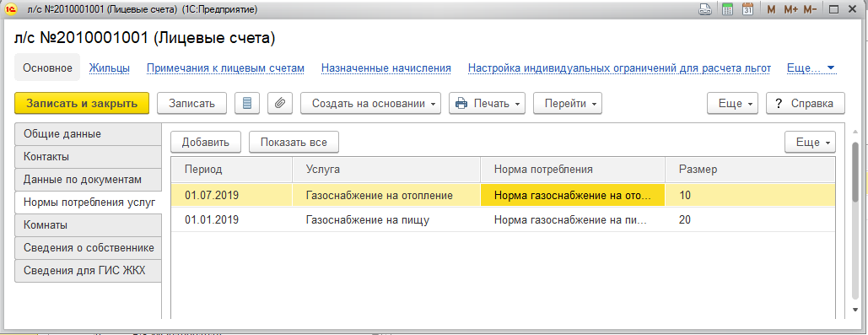Click 'Записать и закрыть' button
Viewport: 868px width, 335px height.
[82, 103]
